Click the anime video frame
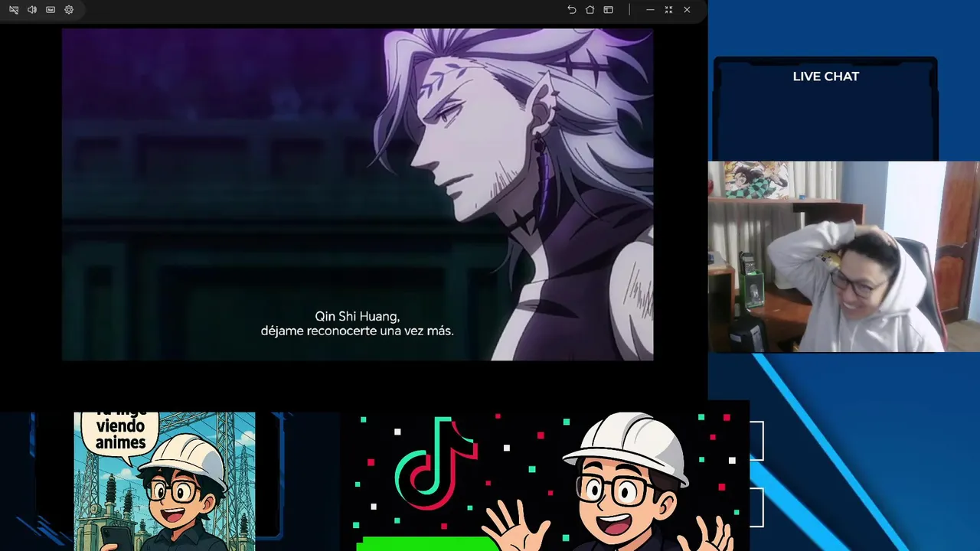 358,194
